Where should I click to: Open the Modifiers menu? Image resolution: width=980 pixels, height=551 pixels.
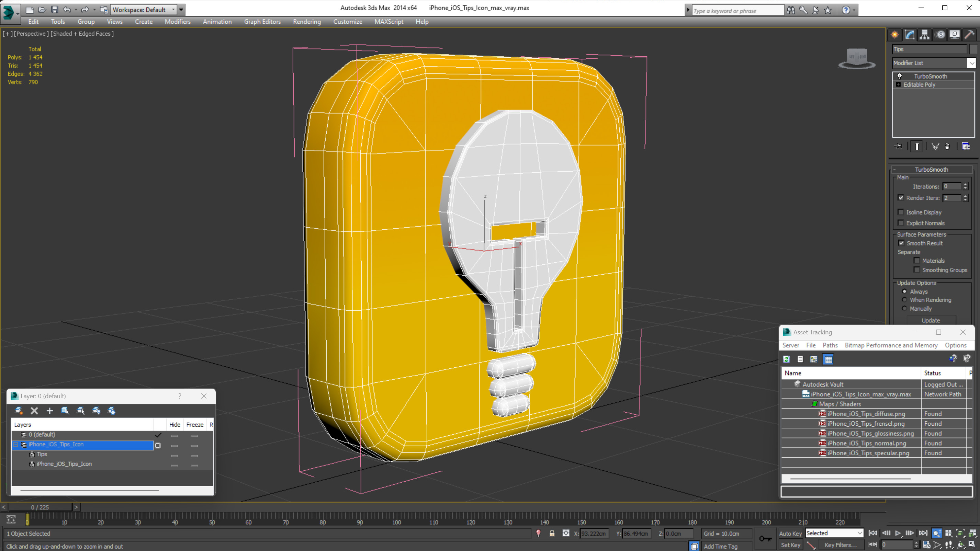coord(178,22)
